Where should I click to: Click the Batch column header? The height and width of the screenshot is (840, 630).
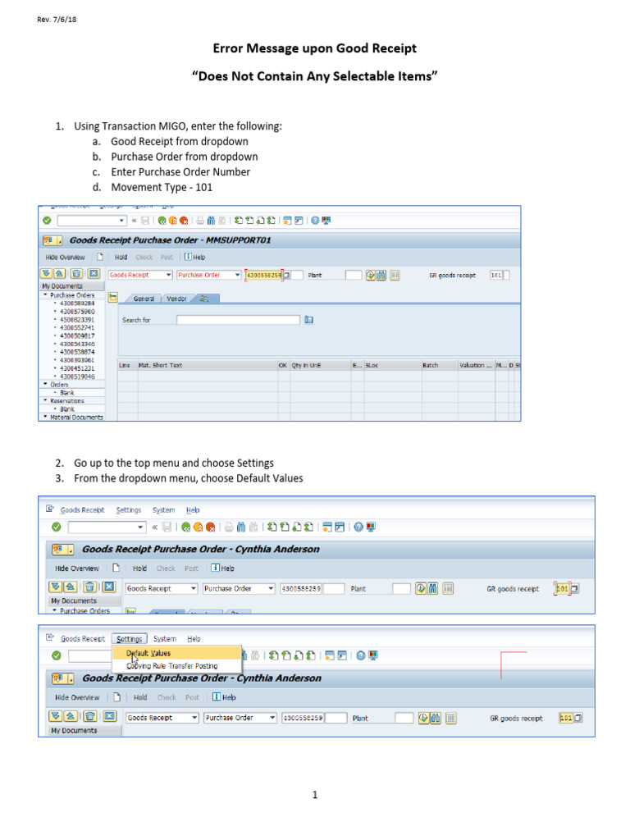(x=440, y=365)
